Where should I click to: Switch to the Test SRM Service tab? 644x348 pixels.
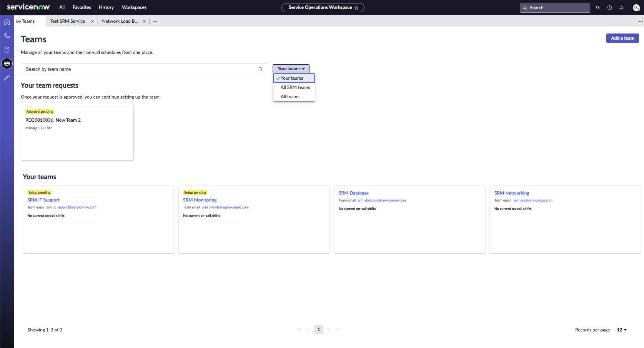(68, 21)
